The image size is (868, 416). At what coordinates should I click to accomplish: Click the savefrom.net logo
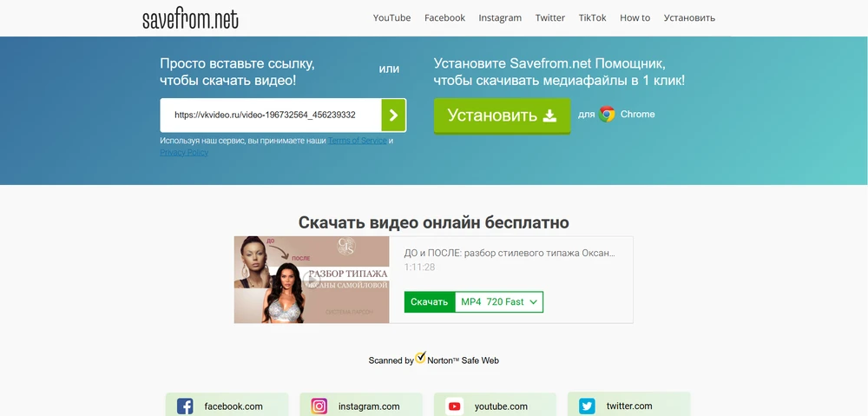tap(190, 18)
